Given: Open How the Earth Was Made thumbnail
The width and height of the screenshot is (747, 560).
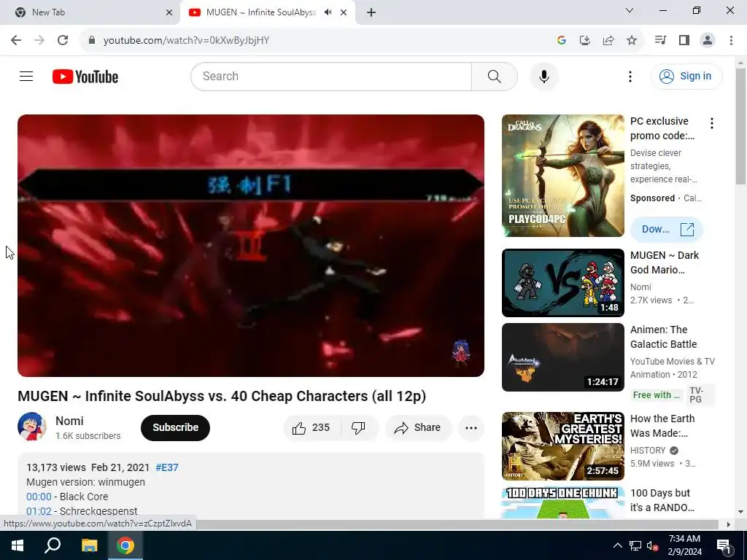Looking at the screenshot, I should click(x=562, y=446).
